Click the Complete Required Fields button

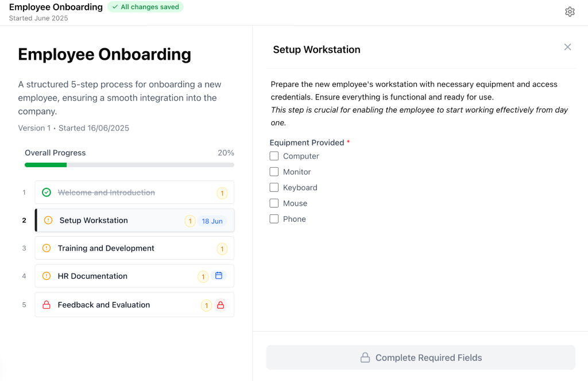(420, 357)
